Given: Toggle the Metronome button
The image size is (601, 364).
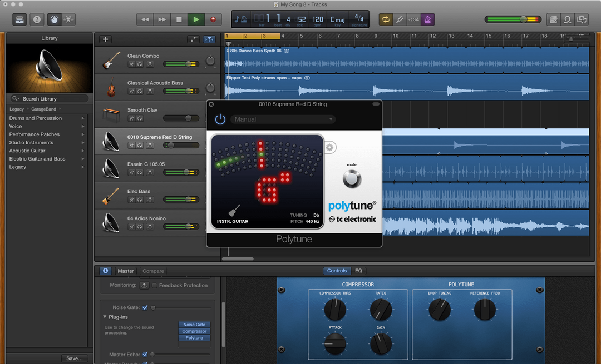Looking at the screenshot, I should point(427,19).
